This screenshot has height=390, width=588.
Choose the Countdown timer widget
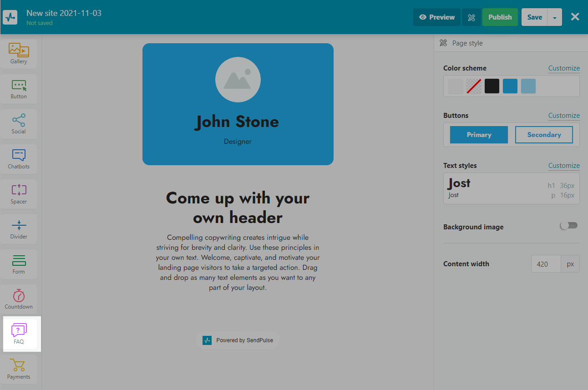pyautogui.click(x=19, y=299)
